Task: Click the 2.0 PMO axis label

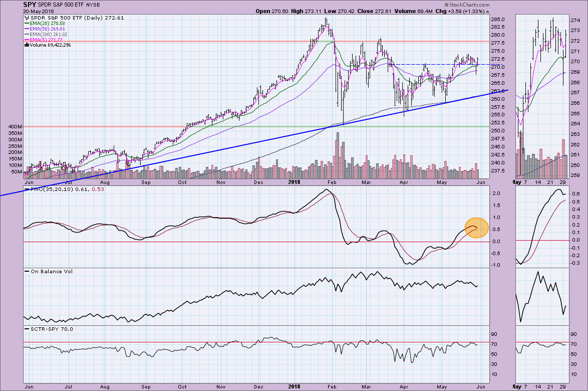Action: [496, 193]
